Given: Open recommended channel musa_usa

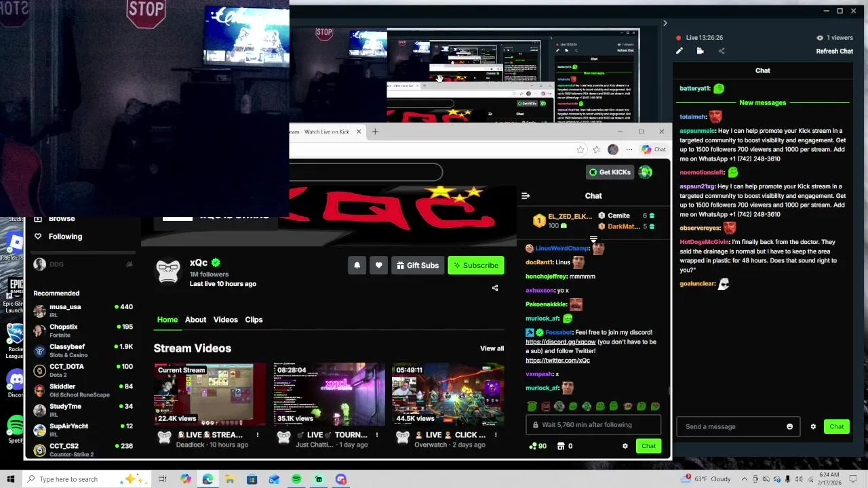Looking at the screenshot, I should tap(83, 310).
